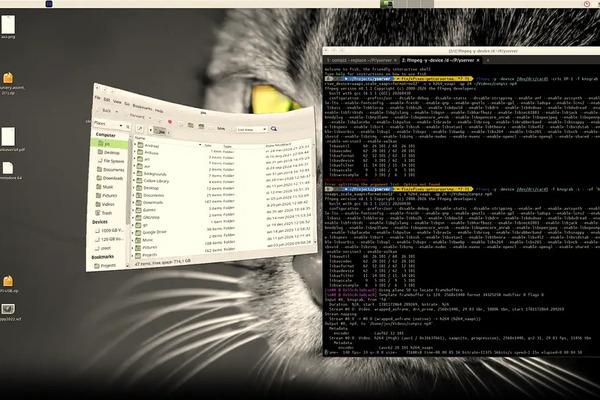Screen dimensions: 600x400
Task: Select Projects bookmark in sidebar
Action: pos(105,266)
